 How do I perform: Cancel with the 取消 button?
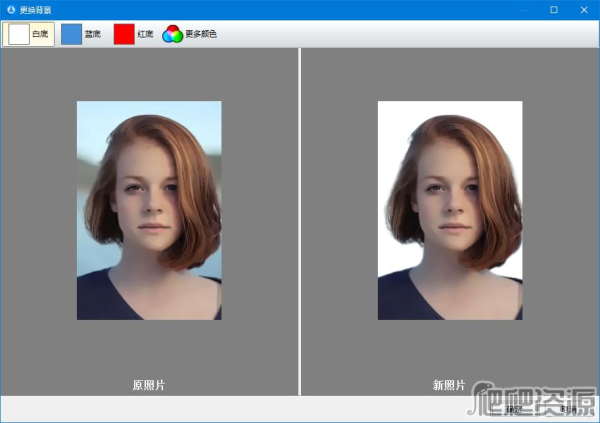tap(568, 409)
